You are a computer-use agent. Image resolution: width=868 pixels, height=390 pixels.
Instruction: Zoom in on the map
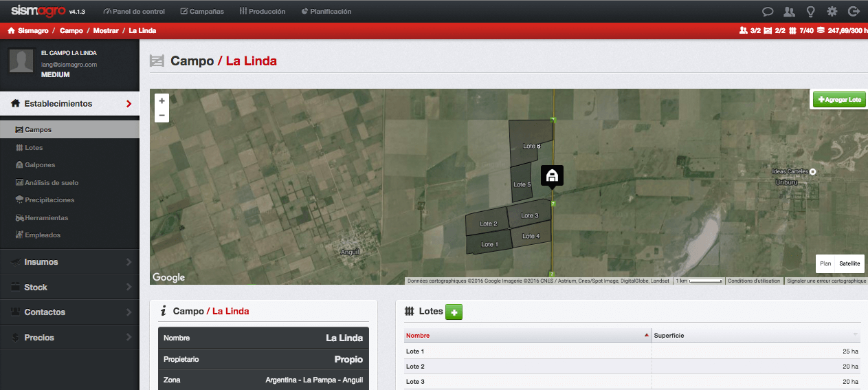coord(162,100)
